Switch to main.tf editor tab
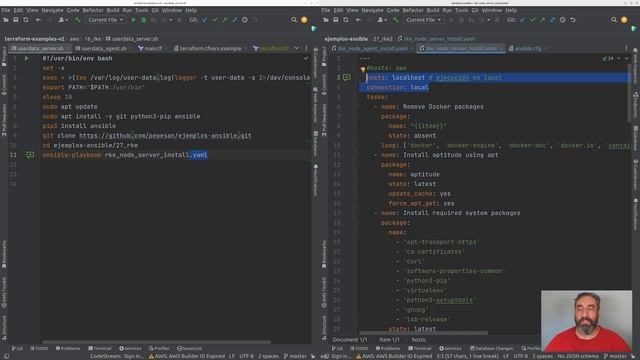This screenshot has width=640, height=360. click(x=153, y=49)
